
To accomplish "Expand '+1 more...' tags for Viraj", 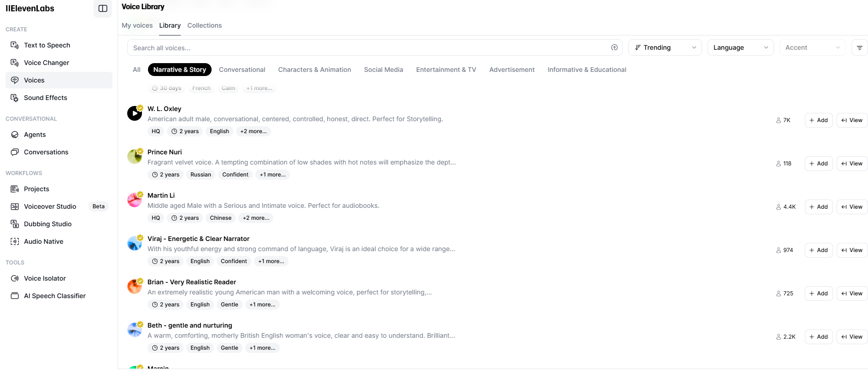I will [271, 261].
